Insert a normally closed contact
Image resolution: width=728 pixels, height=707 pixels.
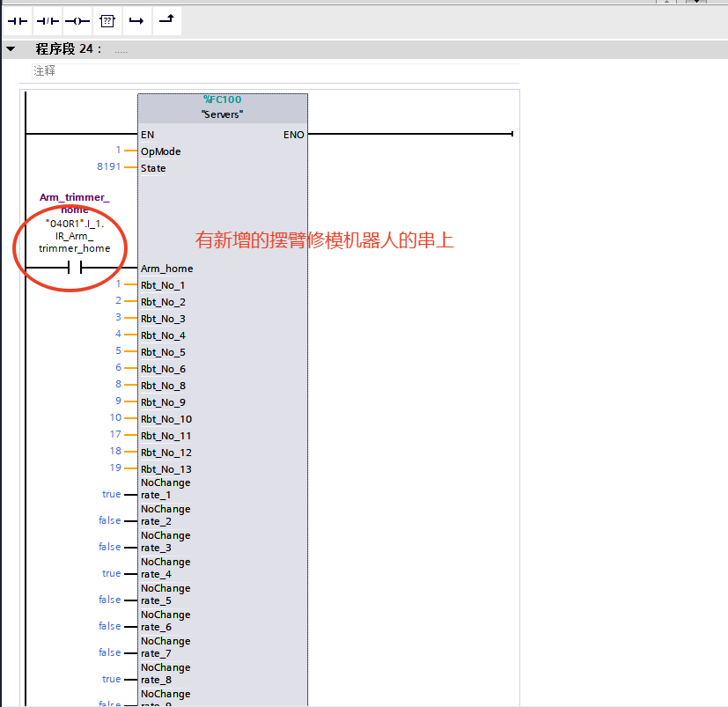48,20
